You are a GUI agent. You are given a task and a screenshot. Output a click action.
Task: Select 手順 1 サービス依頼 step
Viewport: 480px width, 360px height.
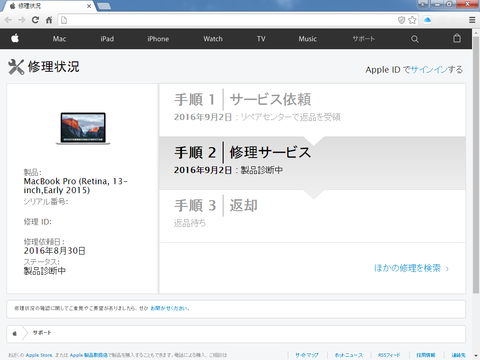click(x=312, y=110)
